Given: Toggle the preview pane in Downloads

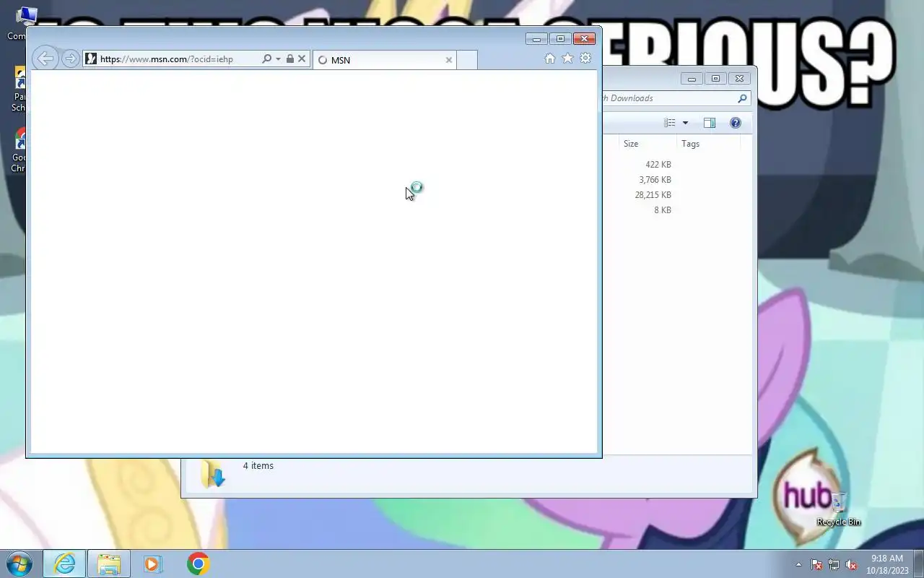Looking at the screenshot, I should point(710,123).
